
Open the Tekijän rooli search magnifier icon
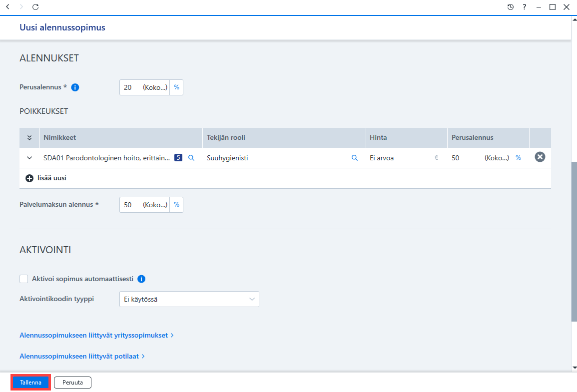(x=354, y=158)
